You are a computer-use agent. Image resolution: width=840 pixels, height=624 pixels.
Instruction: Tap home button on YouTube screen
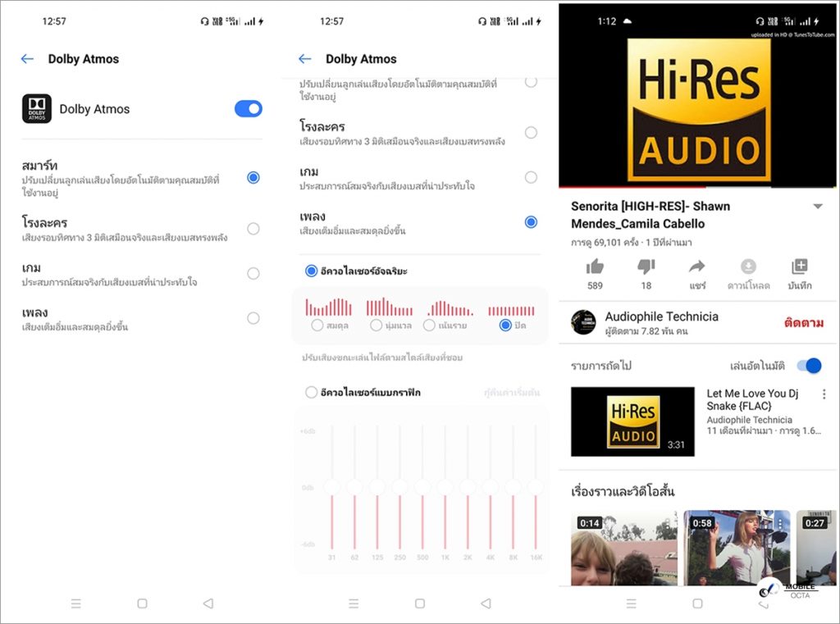697,604
